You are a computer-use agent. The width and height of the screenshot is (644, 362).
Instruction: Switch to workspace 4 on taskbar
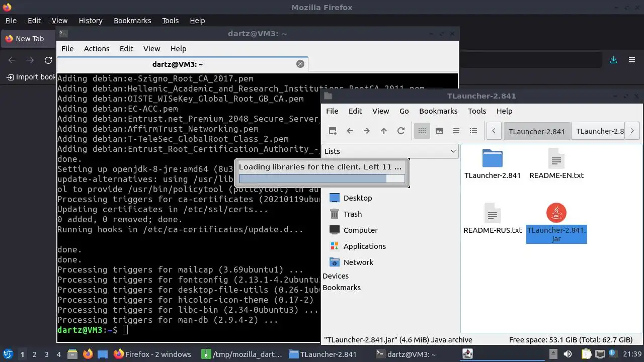click(59, 354)
